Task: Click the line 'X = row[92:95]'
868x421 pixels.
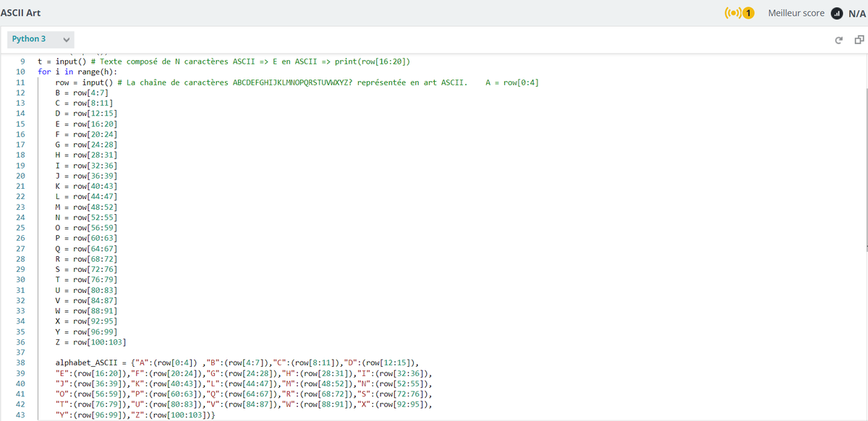Action: tap(87, 321)
